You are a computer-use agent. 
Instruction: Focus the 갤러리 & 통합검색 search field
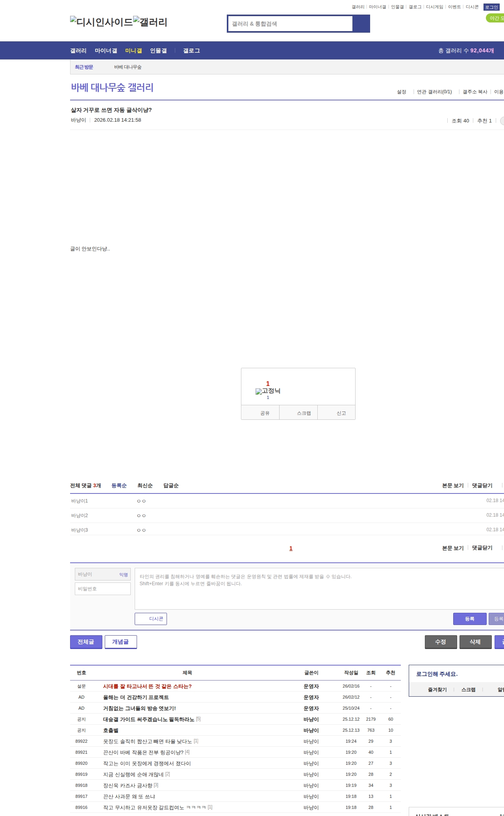[x=290, y=24]
